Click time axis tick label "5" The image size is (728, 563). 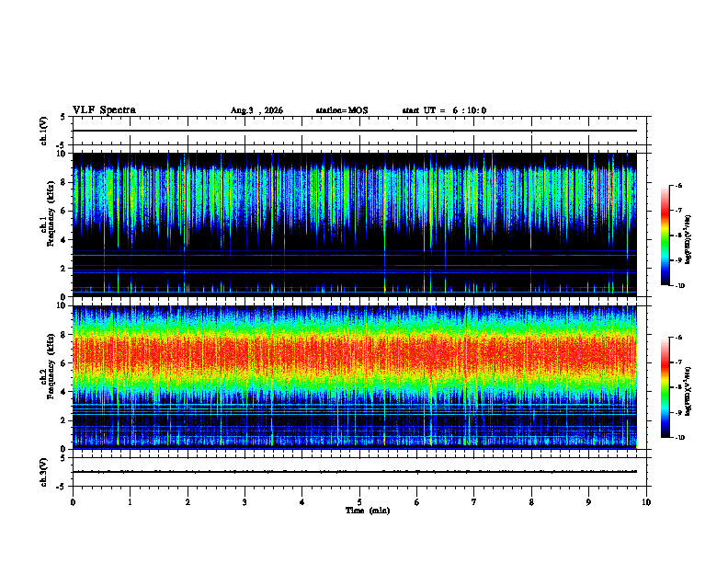pos(359,502)
